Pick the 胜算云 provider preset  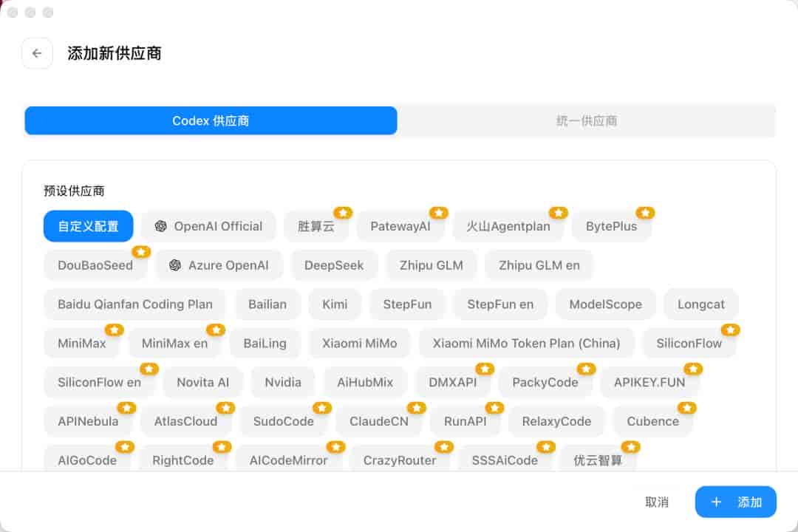[x=316, y=226]
